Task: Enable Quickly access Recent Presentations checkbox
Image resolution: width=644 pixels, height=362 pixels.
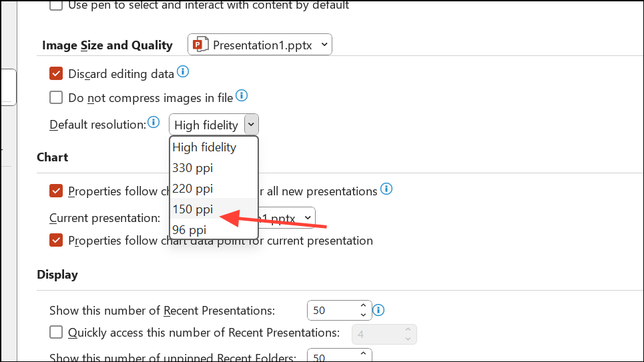Action: (57, 332)
